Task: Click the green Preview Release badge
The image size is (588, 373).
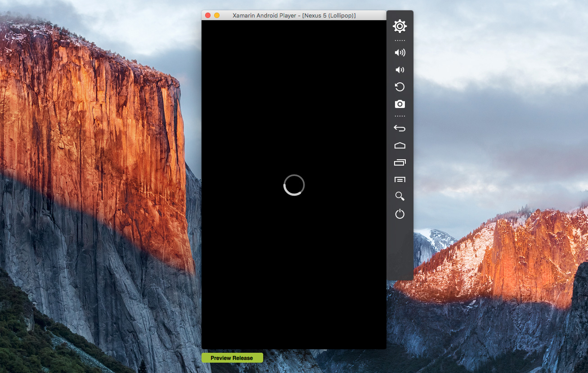Action: (232, 358)
